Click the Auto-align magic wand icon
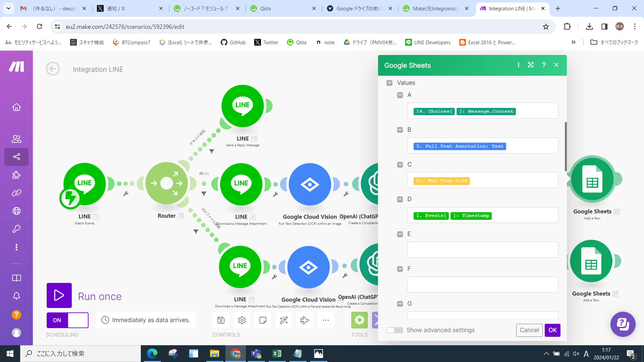The width and height of the screenshot is (644, 362). pos(284,320)
